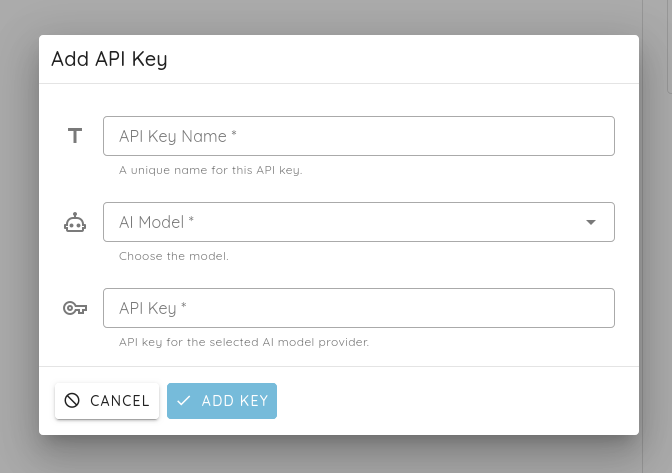Viewport: 672px width, 473px height.
Task: Click the 'API Key *' placeholder label
Action: [153, 308]
